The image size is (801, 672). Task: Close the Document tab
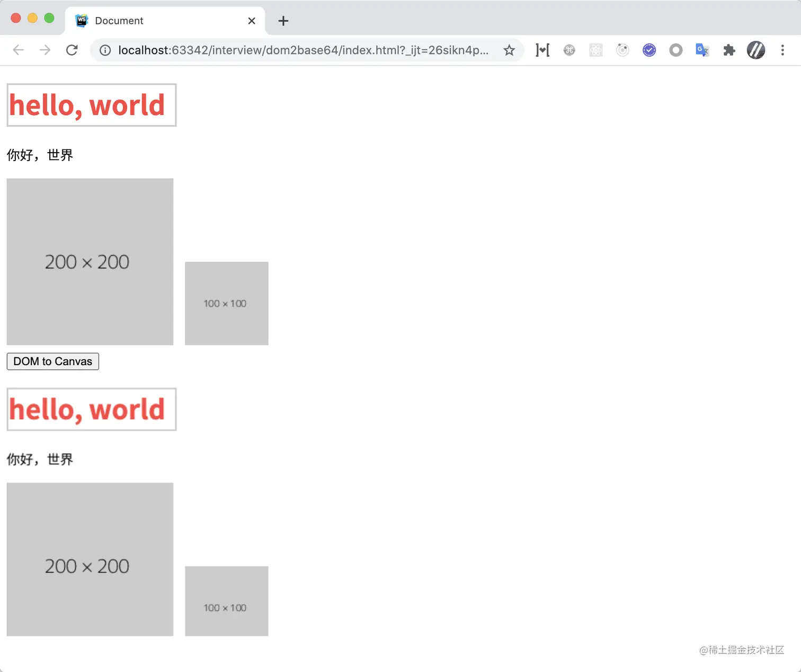pyautogui.click(x=252, y=21)
